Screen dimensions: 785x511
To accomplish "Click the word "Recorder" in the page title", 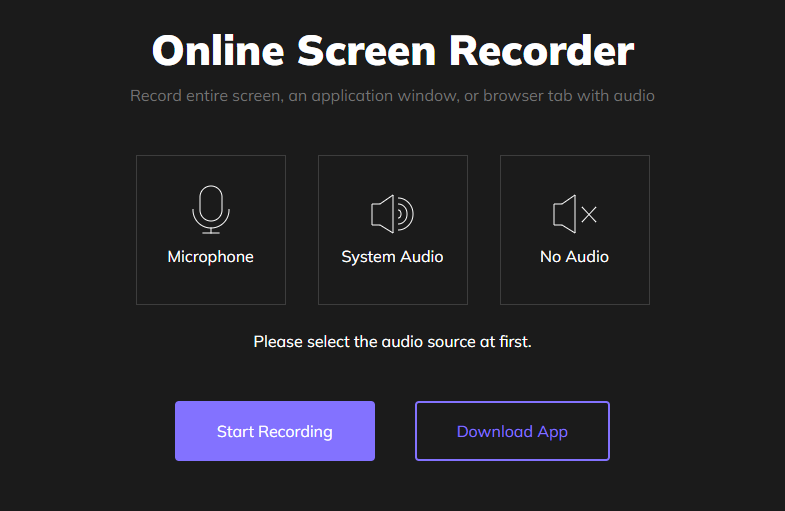I will point(549,50).
